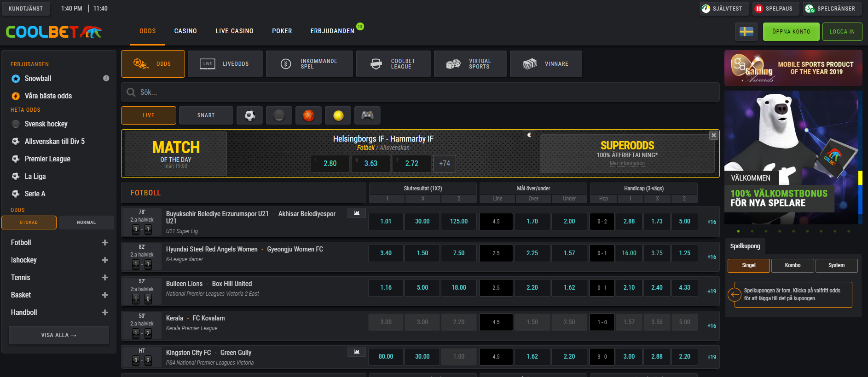Switch odds view to Normal
The image size is (868, 377).
[x=87, y=223]
